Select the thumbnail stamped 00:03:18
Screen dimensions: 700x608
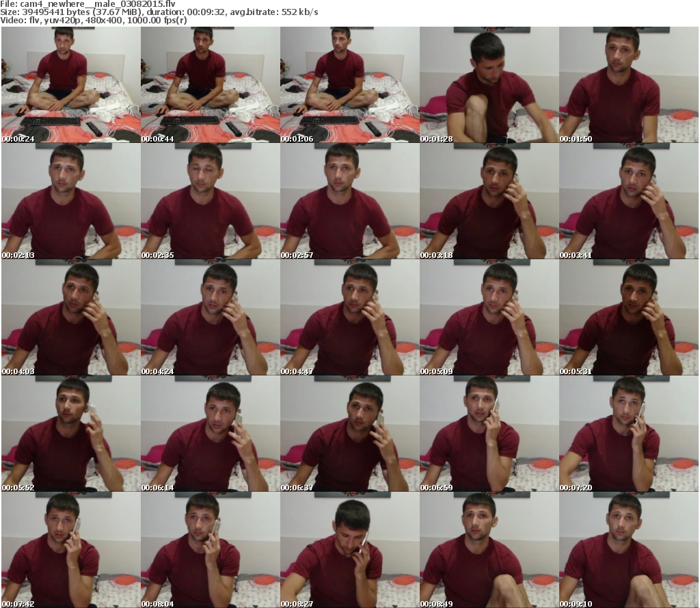(489, 201)
